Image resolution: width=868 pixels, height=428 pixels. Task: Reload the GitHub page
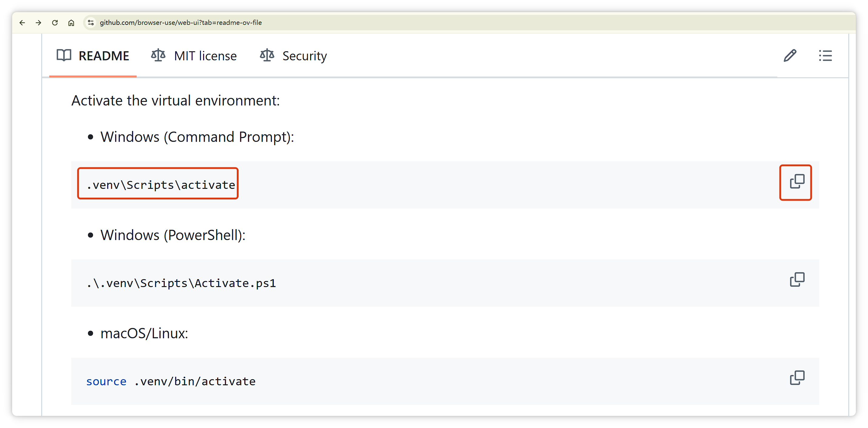[x=55, y=22]
